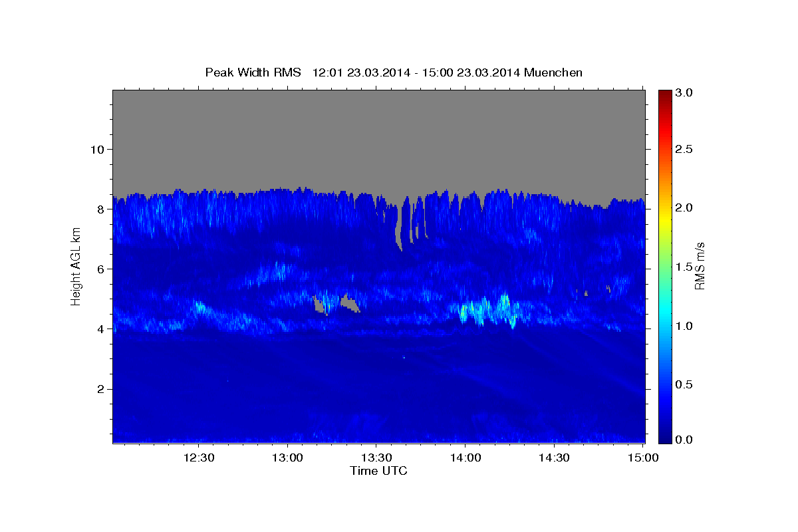The width and height of the screenshot is (798, 532).
Task: Click the 'RMS m/s' colorbar label
Action: (699, 267)
